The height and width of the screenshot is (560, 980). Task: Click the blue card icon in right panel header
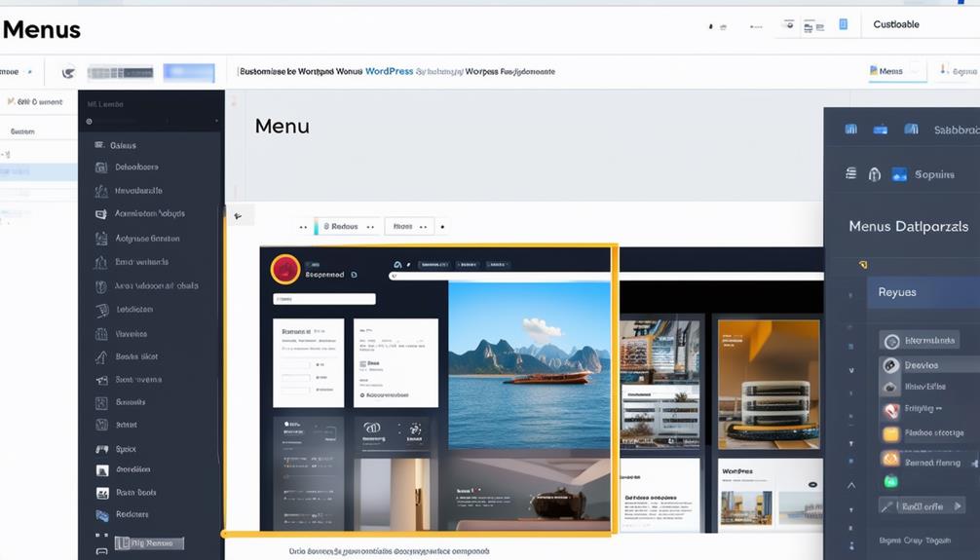[880, 130]
